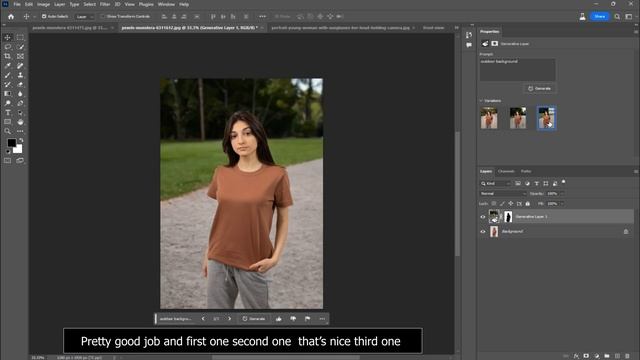Image resolution: width=640 pixels, height=360 pixels.
Task: Open the Select menu
Action: pos(89,4)
